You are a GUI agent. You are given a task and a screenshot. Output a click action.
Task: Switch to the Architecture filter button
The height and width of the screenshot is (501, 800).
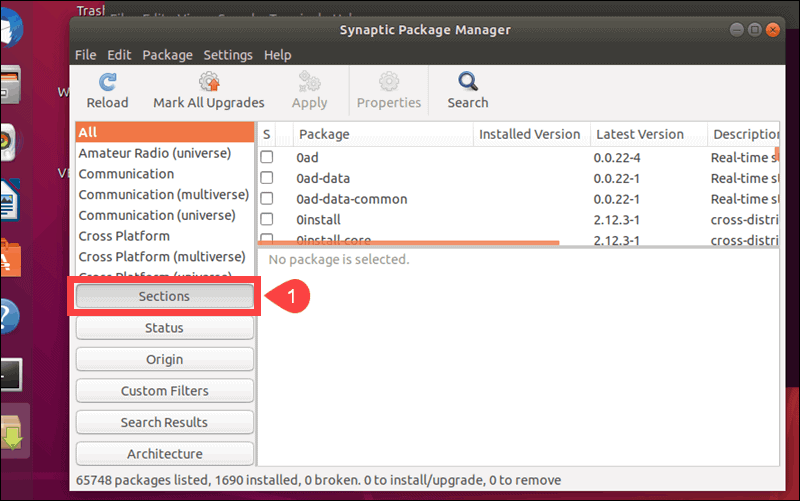pyautogui.click(x=164, y=454)
